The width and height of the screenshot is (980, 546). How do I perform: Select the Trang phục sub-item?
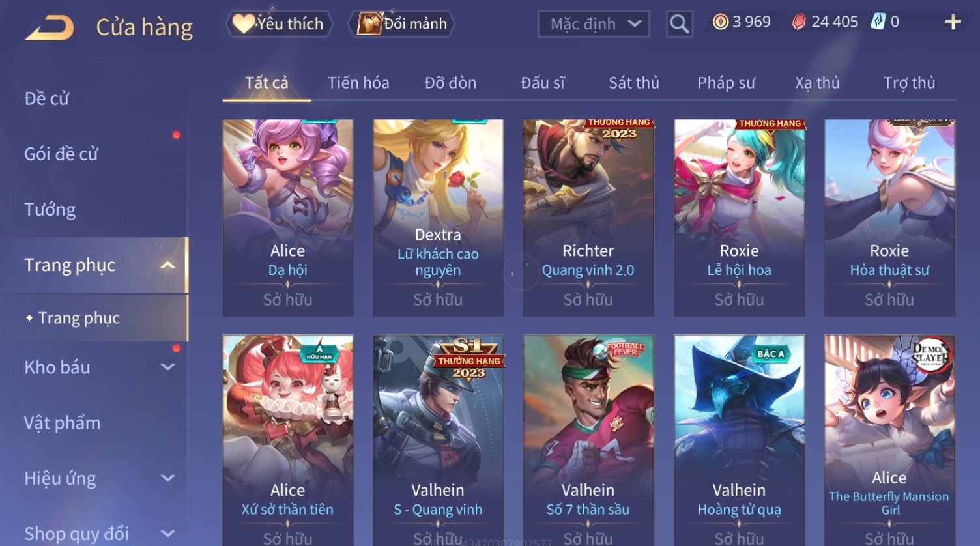(x=79, y=318)
